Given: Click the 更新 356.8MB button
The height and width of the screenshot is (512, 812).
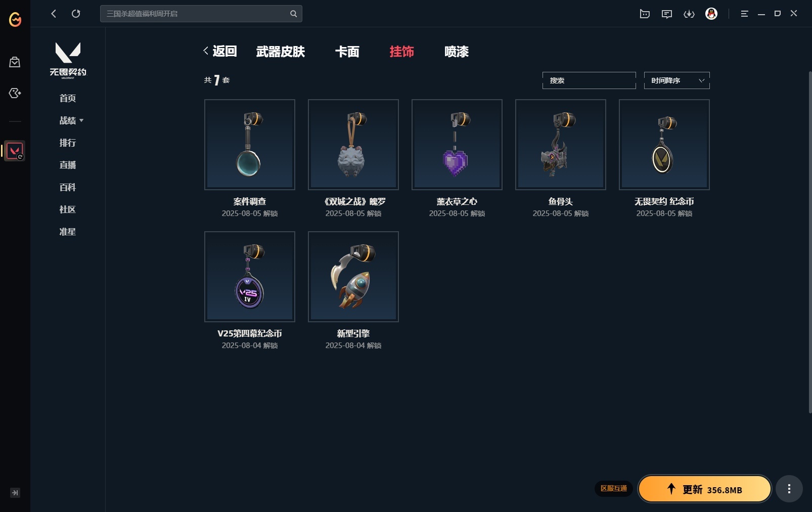Looking at the screenshot, I should 705,489.
